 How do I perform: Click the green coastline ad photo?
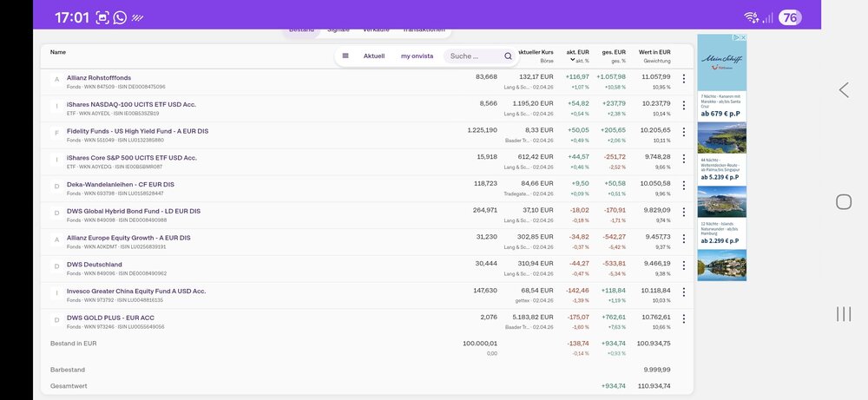(722, 138)
